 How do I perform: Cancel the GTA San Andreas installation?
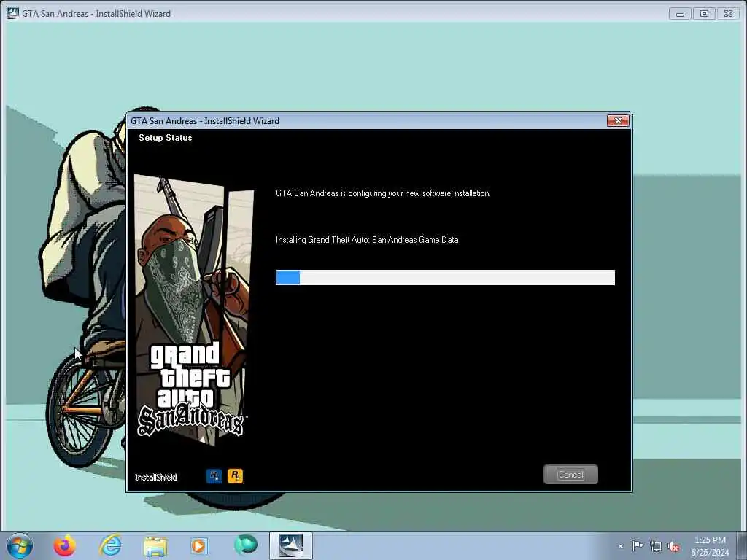point(570,474)
